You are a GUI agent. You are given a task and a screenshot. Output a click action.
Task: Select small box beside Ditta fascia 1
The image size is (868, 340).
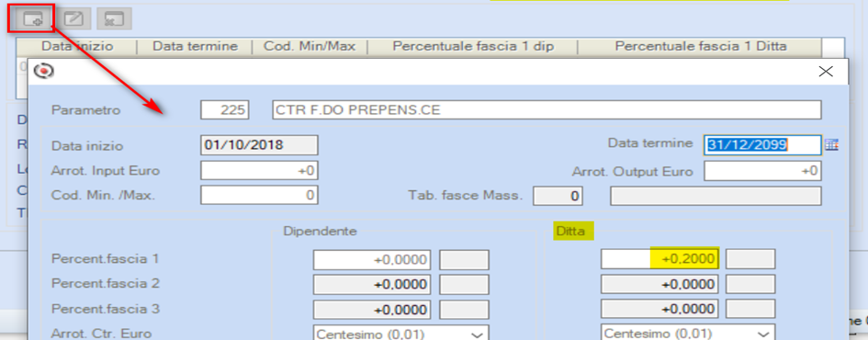point(750,258)
